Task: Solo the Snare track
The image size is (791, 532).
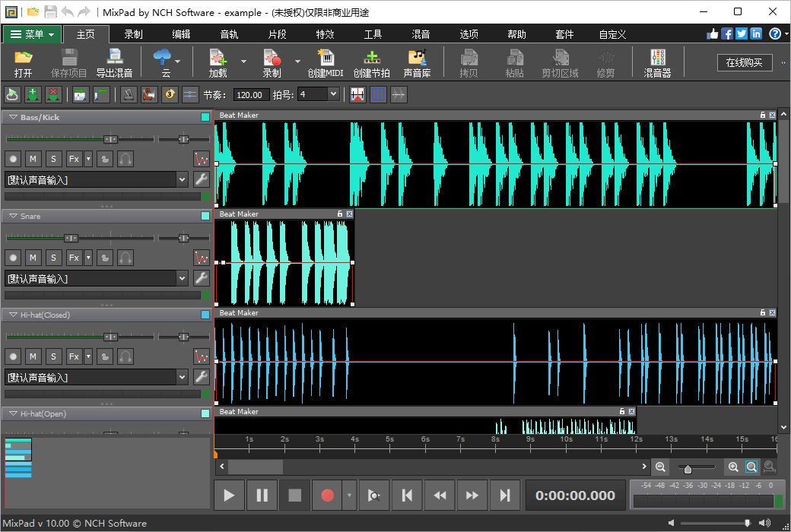Action: [53, 258]
